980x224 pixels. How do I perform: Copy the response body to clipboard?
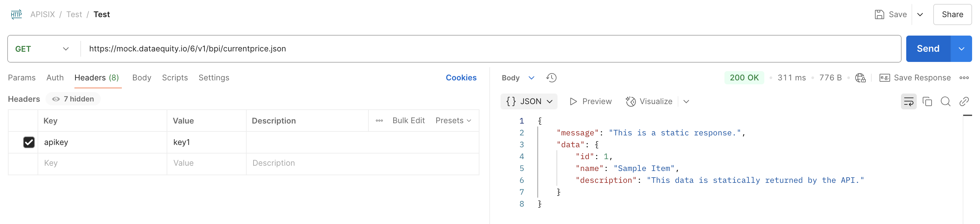(927, 101)
